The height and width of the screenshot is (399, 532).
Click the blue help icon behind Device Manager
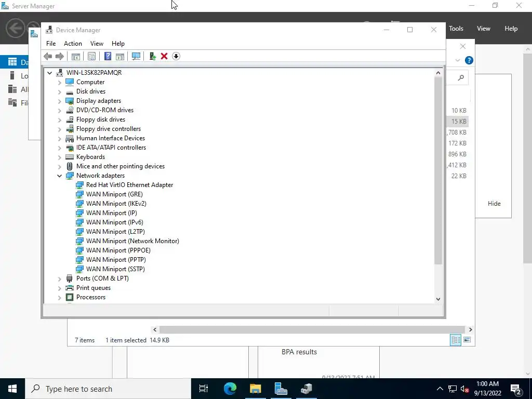[x=469, y=60]
